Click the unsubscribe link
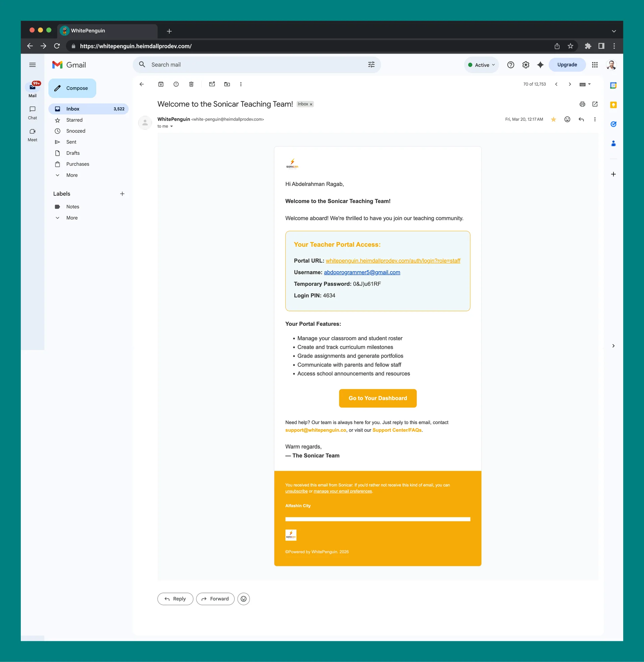Viewport: 644px width, 662px height. [296, 491]
